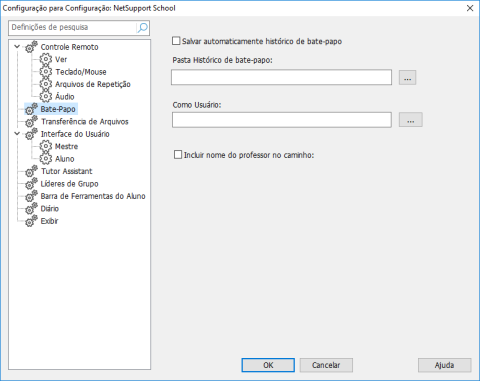Open Transferência de Arquivos settings

pyautogui.click(x=85, y=121)
